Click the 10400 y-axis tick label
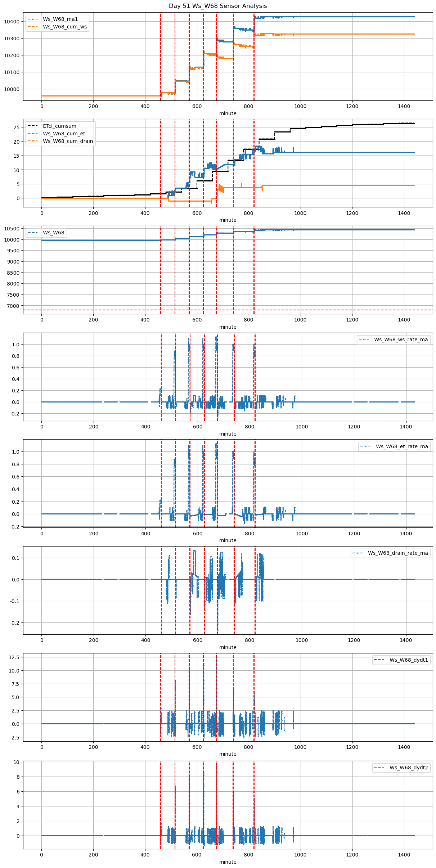 (x=12, y=22)
